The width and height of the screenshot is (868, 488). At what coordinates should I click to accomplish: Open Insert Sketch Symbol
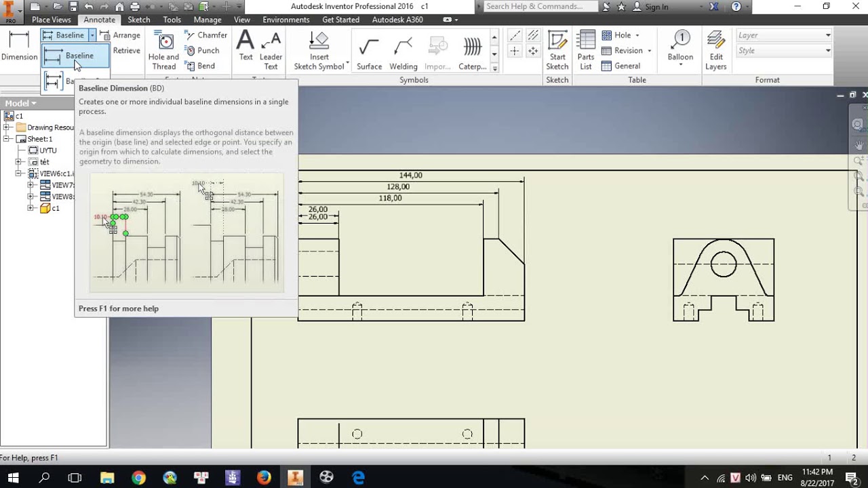tap(319, 51)
